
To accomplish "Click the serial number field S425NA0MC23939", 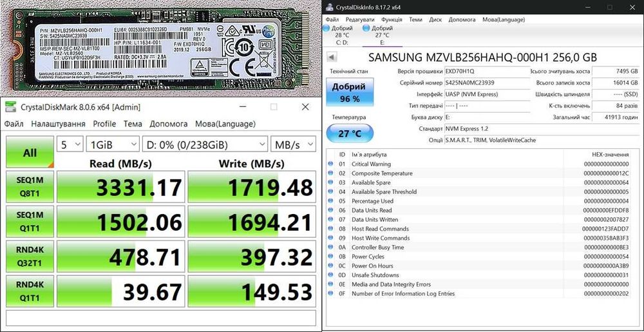I will 487,83.
